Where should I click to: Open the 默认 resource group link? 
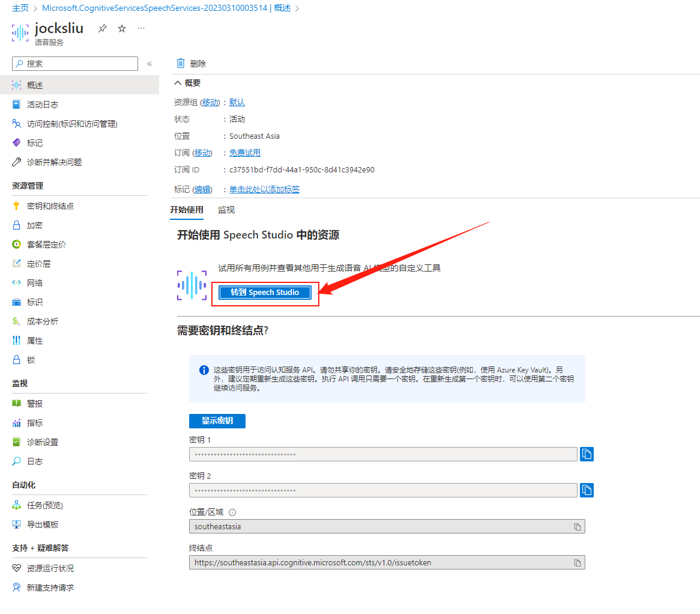(x=237, y=102)
